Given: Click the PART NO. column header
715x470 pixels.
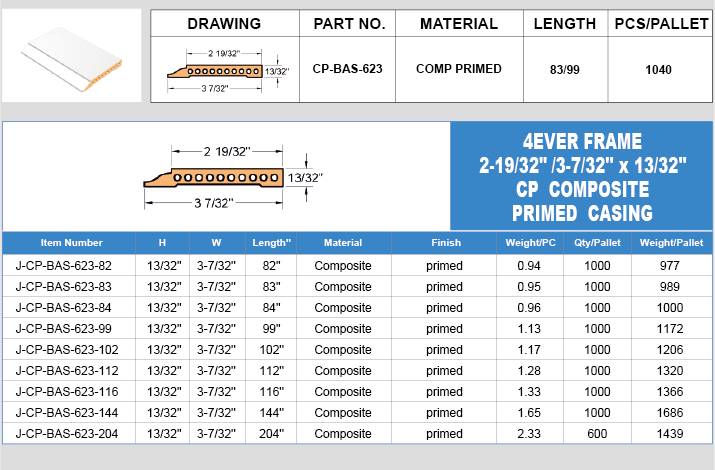Looking at the screenshot, I should pos(349,24).
